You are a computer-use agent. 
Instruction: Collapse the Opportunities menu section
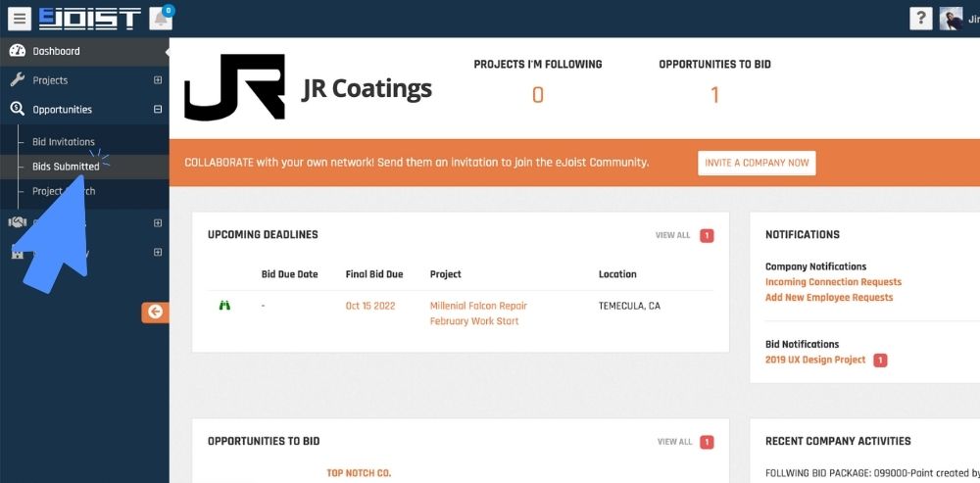point(158,110)
